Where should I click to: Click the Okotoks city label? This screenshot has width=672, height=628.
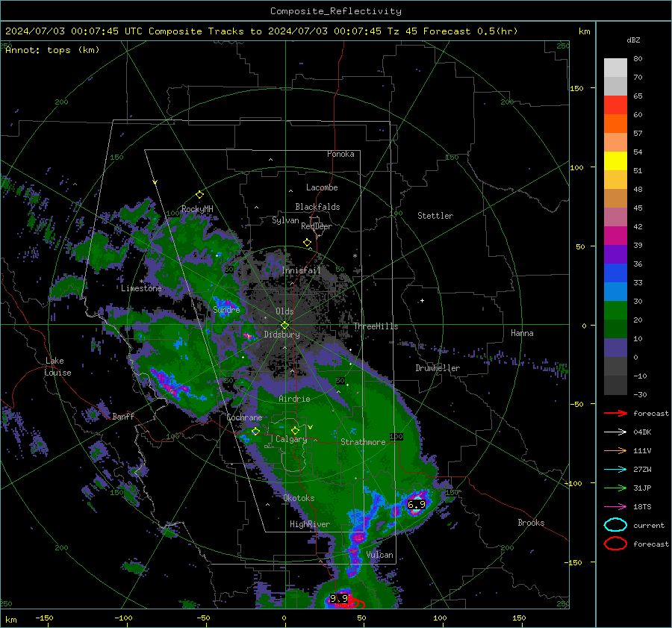299,498
